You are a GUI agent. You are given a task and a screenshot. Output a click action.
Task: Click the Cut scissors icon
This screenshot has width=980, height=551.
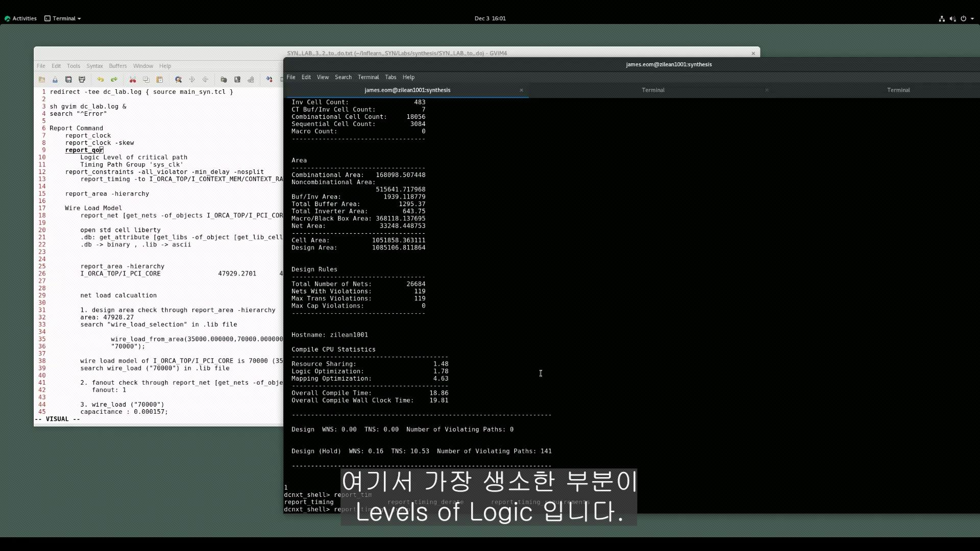pos(133,80)
